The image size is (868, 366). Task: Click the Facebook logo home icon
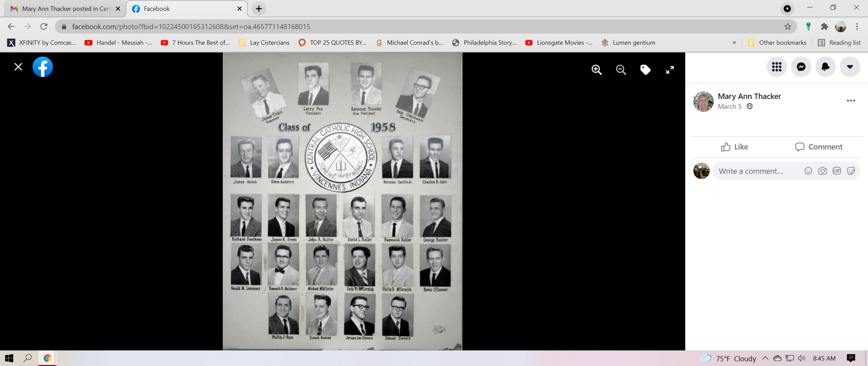point(43,67)
